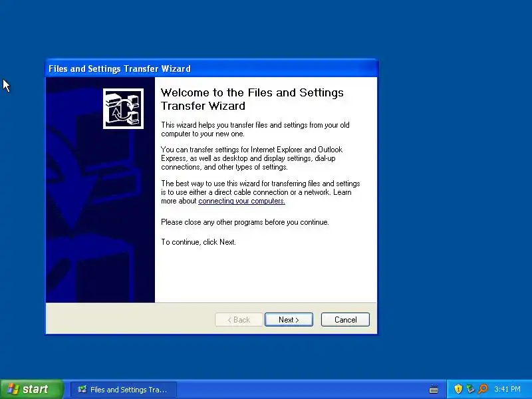Open the 'connecting your computers' help link
Screen dimensions: 532x399
click(x=241, y=201)
